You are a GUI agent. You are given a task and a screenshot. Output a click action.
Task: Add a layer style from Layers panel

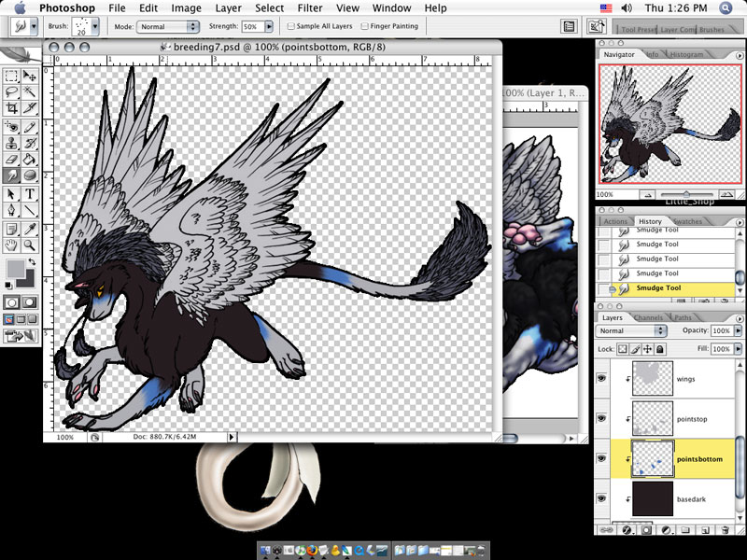[627, 529]
